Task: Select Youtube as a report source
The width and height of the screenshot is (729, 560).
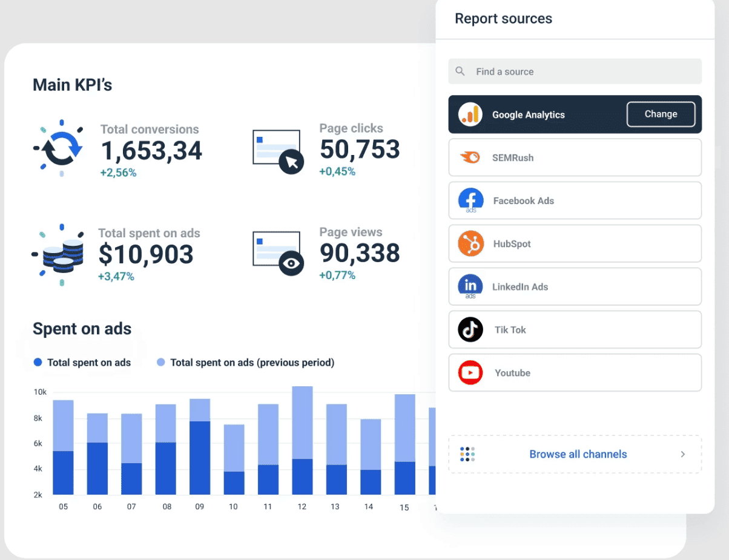Action: coord(575,372)
